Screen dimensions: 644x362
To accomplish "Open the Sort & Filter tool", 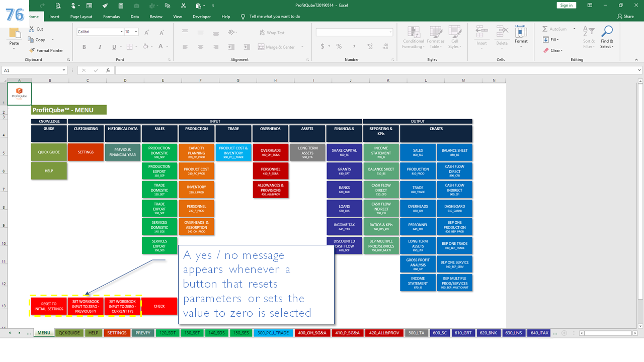I will [x=588, y=38].
